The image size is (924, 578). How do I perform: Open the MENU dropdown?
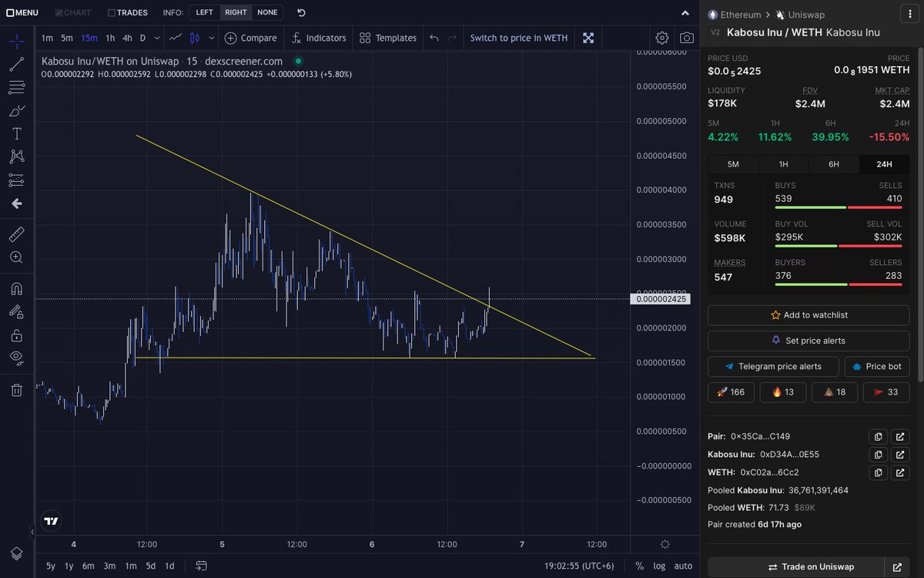(x=22, y=12)
